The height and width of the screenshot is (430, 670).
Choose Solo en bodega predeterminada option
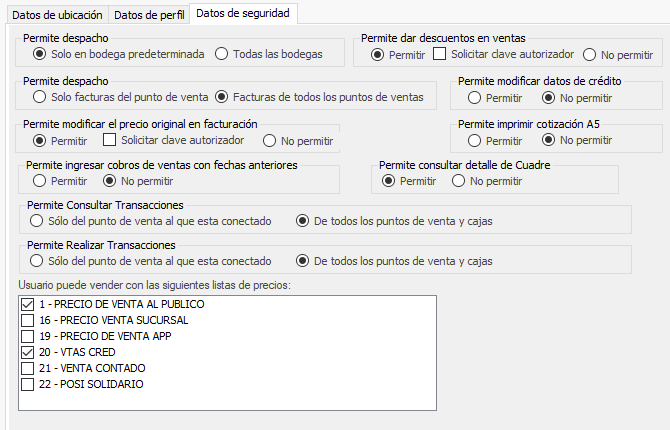point(40,53)
